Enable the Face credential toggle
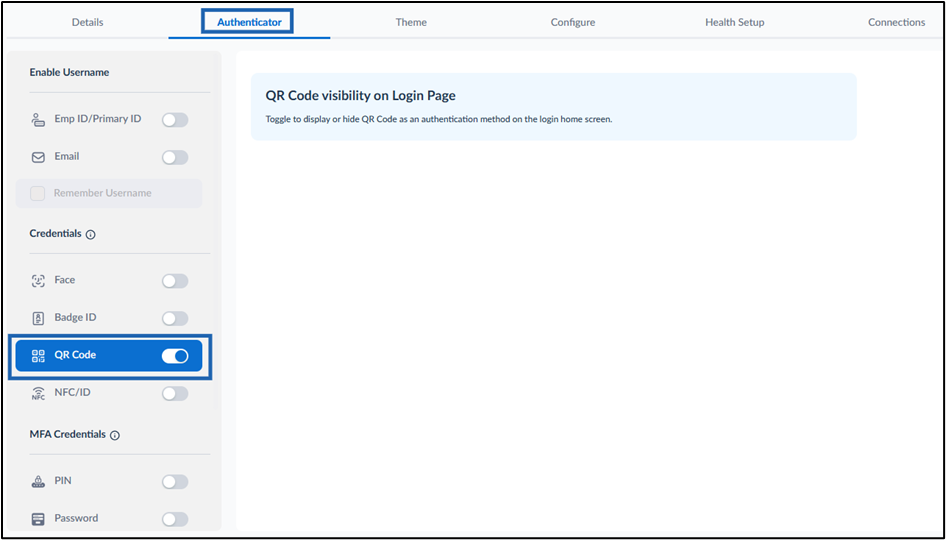The height and width of the screenshot is (540, 946). (175, 281)
